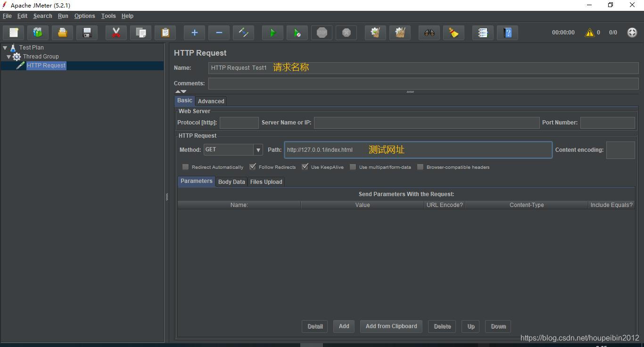Click the Search binoculars icon

point(429,33)
